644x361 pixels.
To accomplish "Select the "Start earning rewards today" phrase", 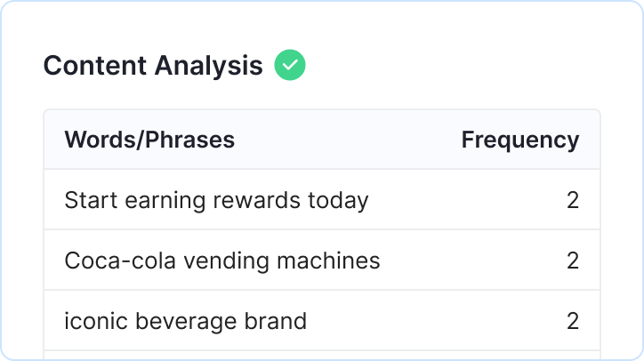I will 216,200.
